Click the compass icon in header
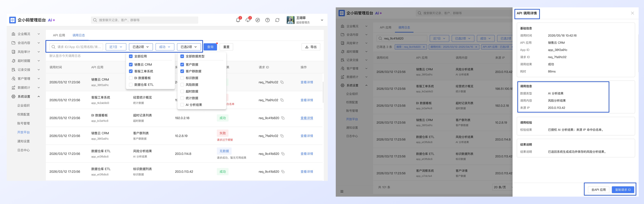Image resolution: width=644 pixels, height=204 pixels. click(x=258, y=20)
